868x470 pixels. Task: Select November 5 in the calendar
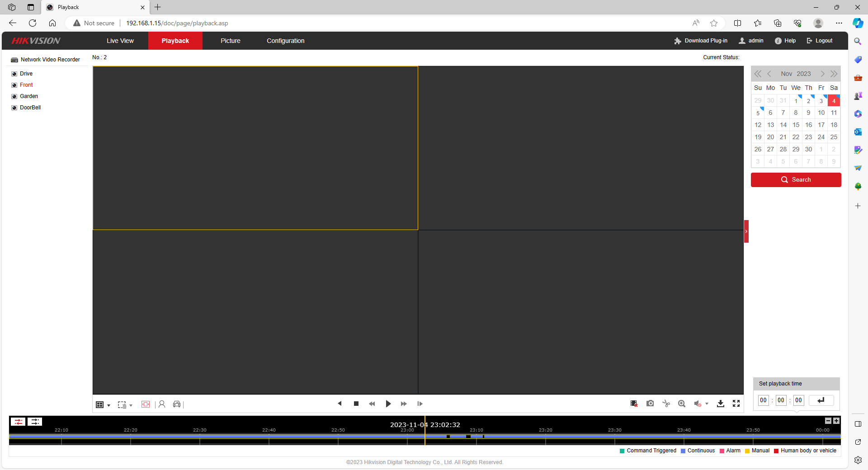click(758, 113)
